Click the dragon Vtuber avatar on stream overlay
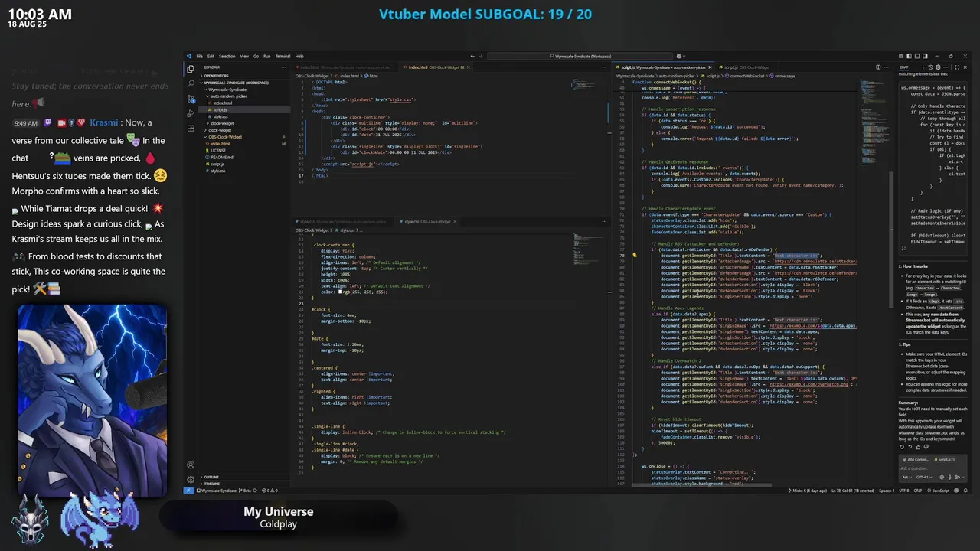 coord(92,399)
